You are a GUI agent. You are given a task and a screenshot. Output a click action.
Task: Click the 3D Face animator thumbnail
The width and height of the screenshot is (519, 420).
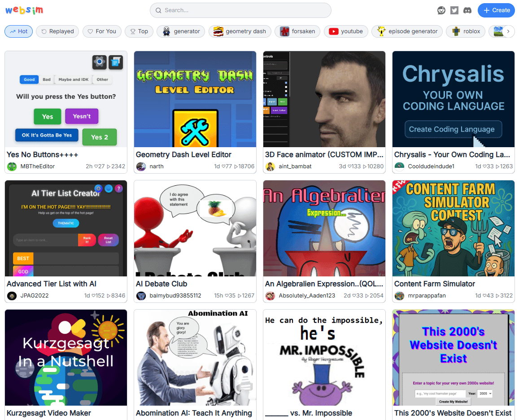(324, 99)
